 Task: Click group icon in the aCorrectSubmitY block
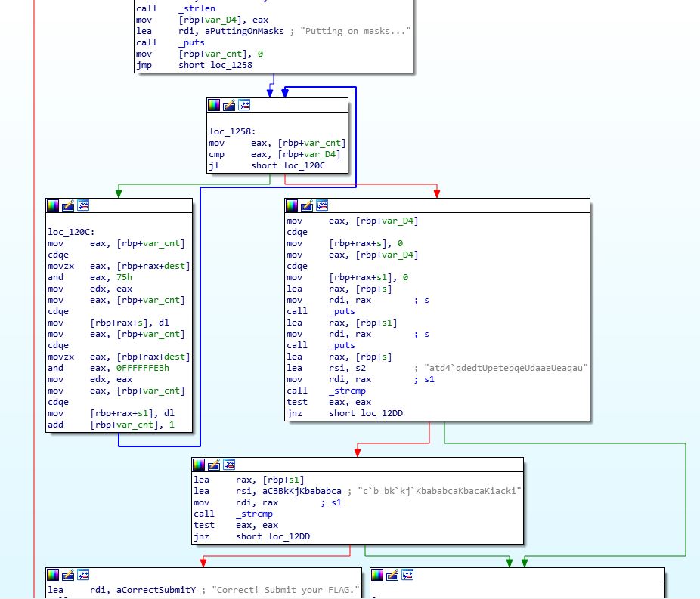[x=83, y=575]
